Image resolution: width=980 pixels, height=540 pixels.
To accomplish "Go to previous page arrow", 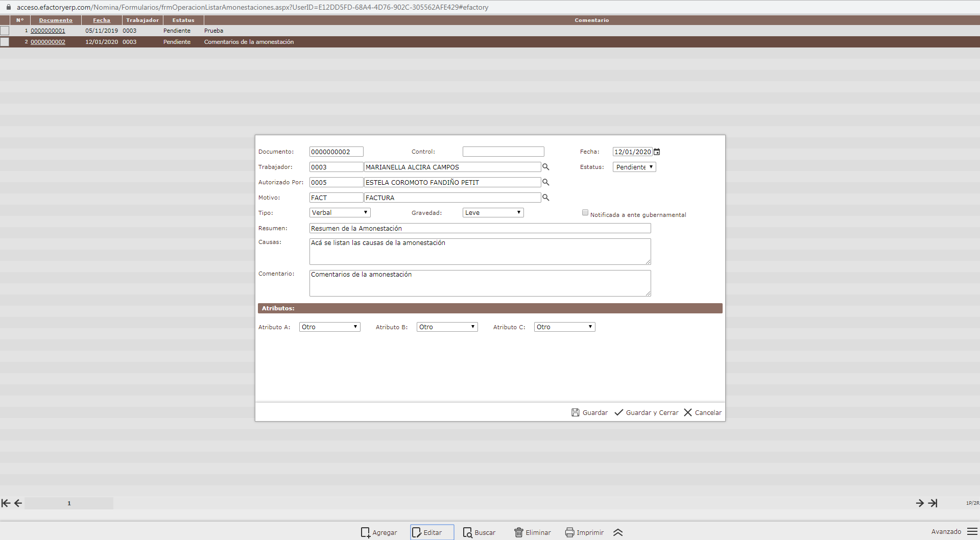I will pos(18,503).
